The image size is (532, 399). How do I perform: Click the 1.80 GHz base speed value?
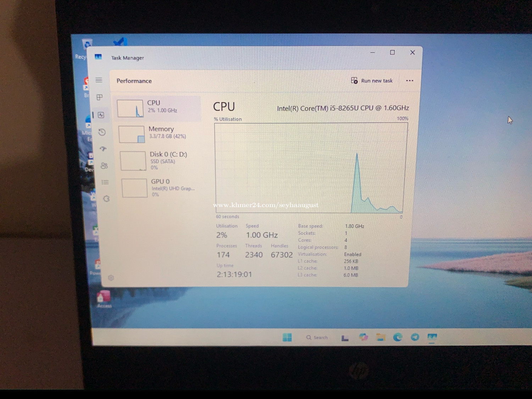[355, 226]
